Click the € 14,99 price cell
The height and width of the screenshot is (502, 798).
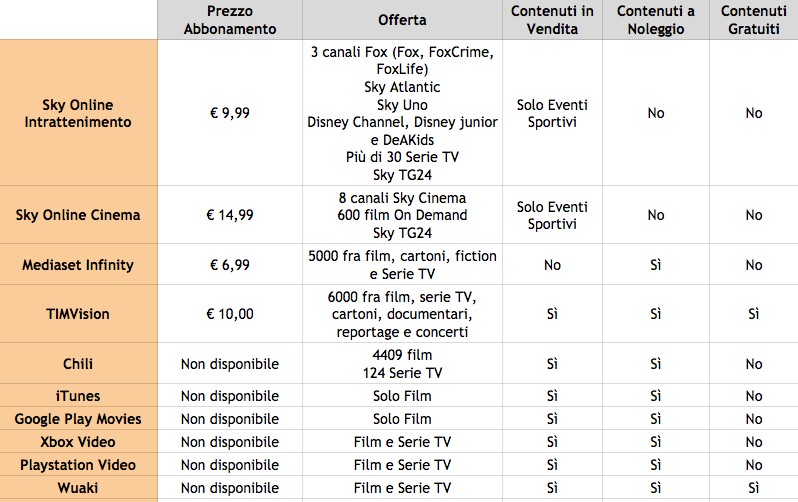(x=229, y=215)
